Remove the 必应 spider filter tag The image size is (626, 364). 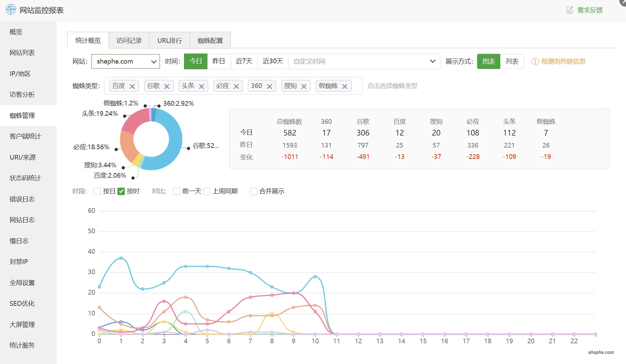(237, 86)
